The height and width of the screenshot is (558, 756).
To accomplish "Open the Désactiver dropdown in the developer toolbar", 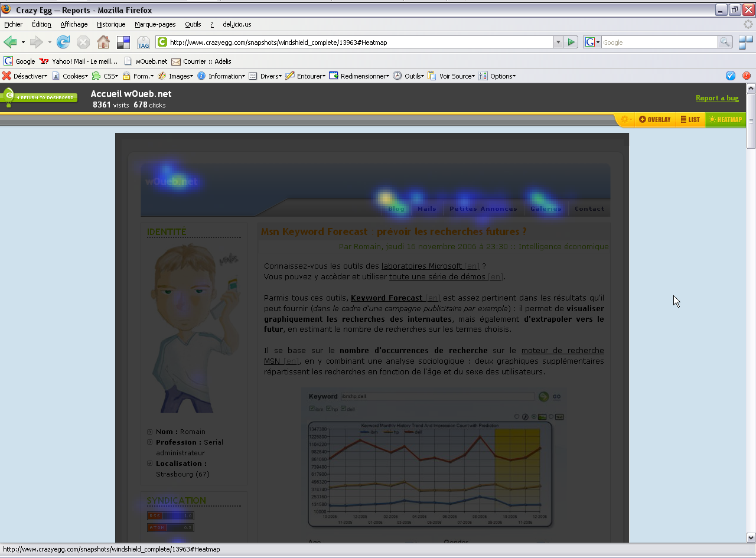I will click(x=25, y=76).
